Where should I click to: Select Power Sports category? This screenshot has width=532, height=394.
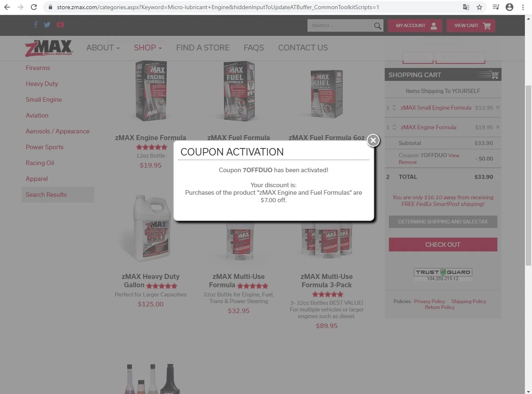point(44,147)
